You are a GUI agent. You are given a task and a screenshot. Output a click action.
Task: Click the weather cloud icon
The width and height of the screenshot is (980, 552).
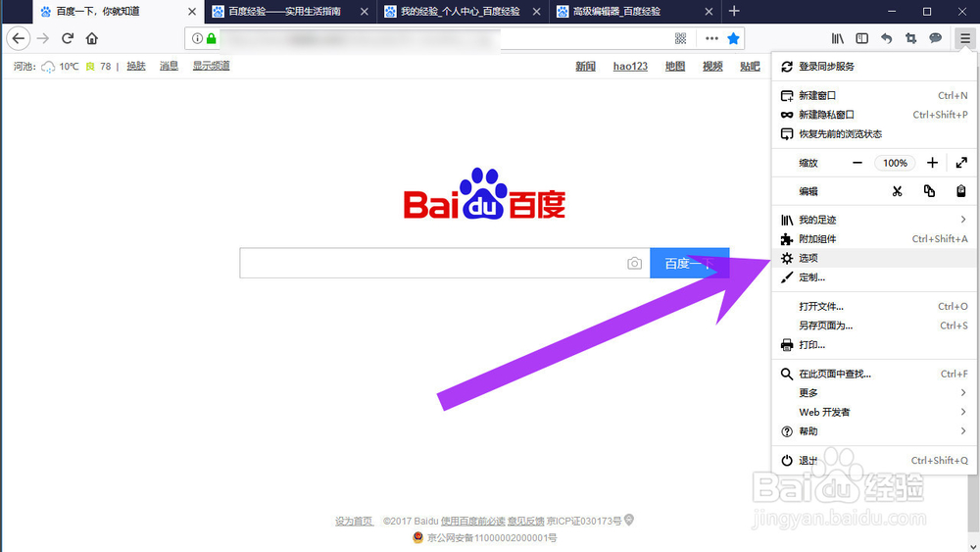(48, 67)
